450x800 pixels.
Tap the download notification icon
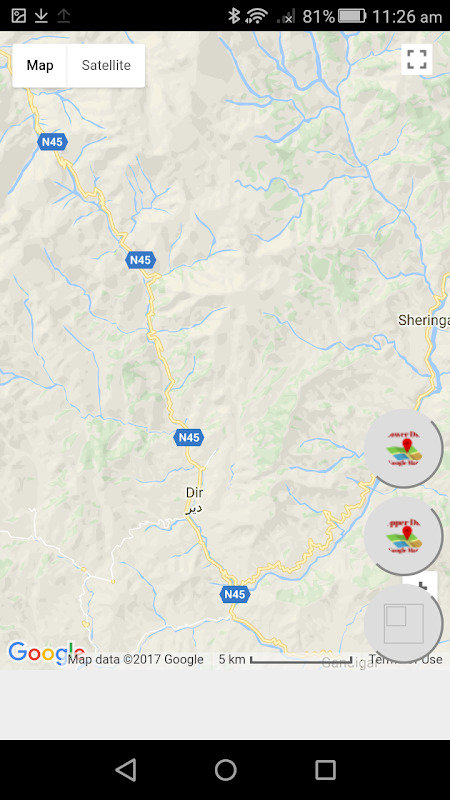(x=41, y=16)
